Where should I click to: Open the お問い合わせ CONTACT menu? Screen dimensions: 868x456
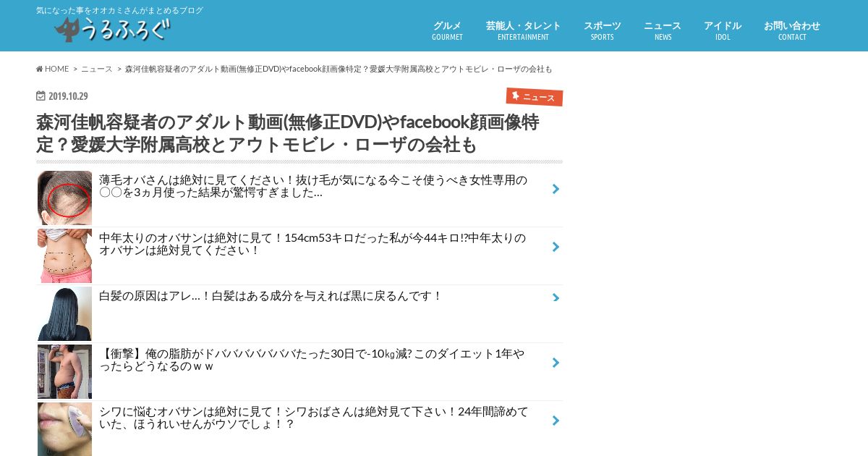click(792, 30)
